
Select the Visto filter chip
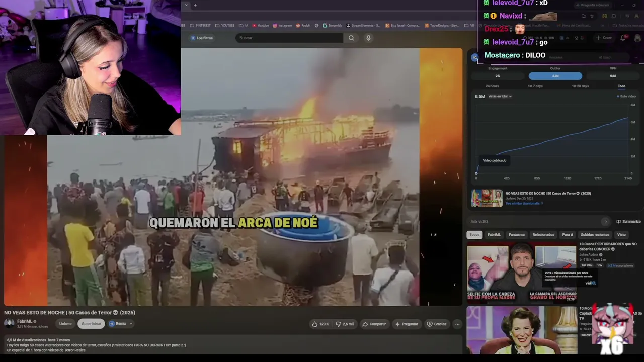pyautogui.click(x=622, y=235)
